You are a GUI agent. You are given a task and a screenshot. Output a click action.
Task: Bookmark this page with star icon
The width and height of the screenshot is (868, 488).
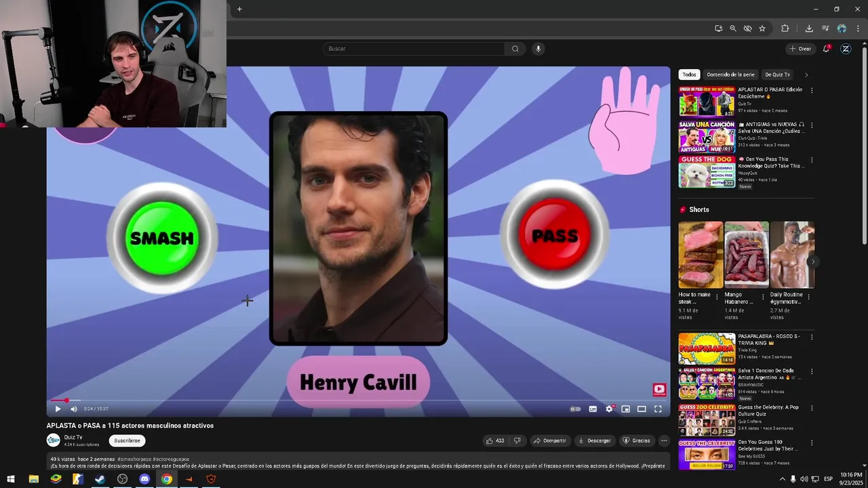(762, 28)
